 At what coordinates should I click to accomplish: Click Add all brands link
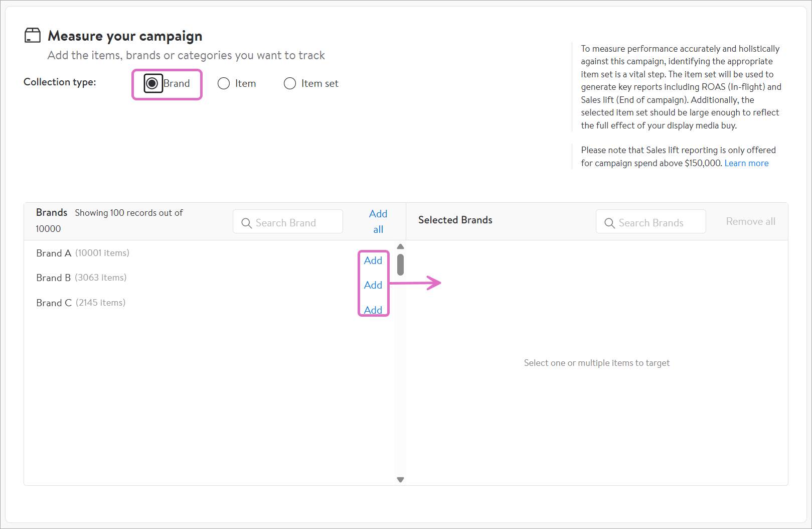coord(378,221)
